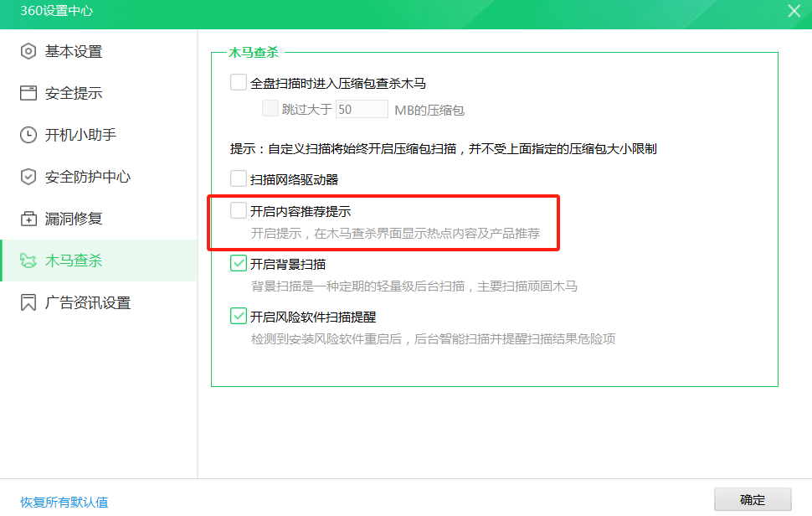Close the 360设置中心 window

(x=794, y=11)
